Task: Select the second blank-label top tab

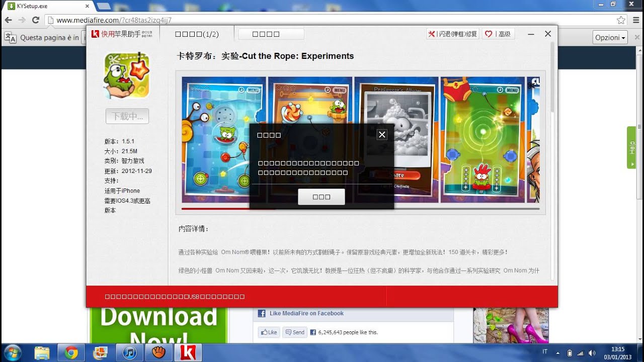Action: tap(271, 34)
